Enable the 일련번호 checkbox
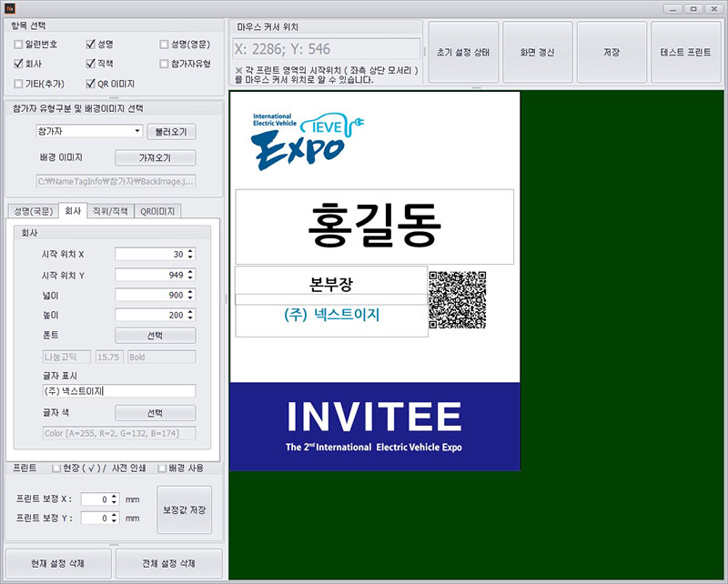The width and height of the screenshot is (728, 584). [x=18, y=45]
